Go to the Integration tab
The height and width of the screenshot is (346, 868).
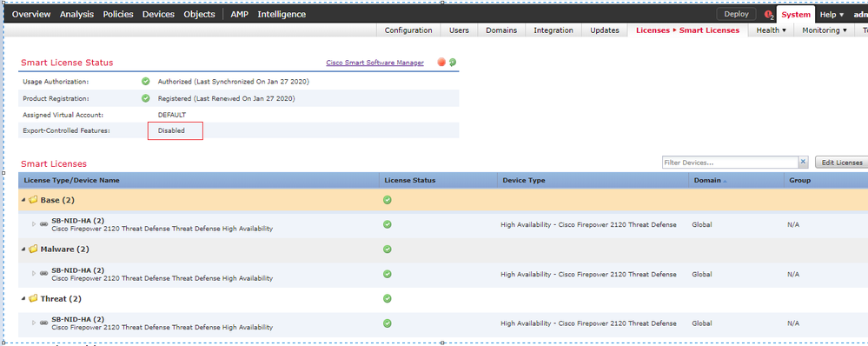553,30
